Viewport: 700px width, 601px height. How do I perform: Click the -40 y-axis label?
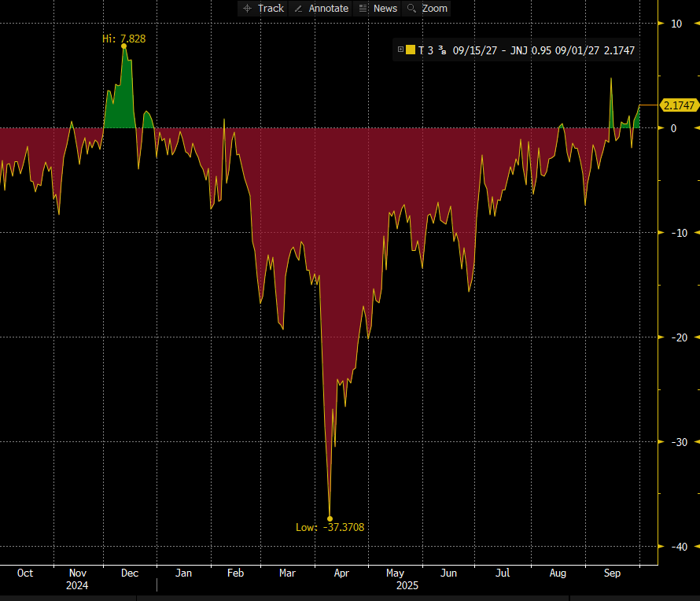click(x=679, y=547)
